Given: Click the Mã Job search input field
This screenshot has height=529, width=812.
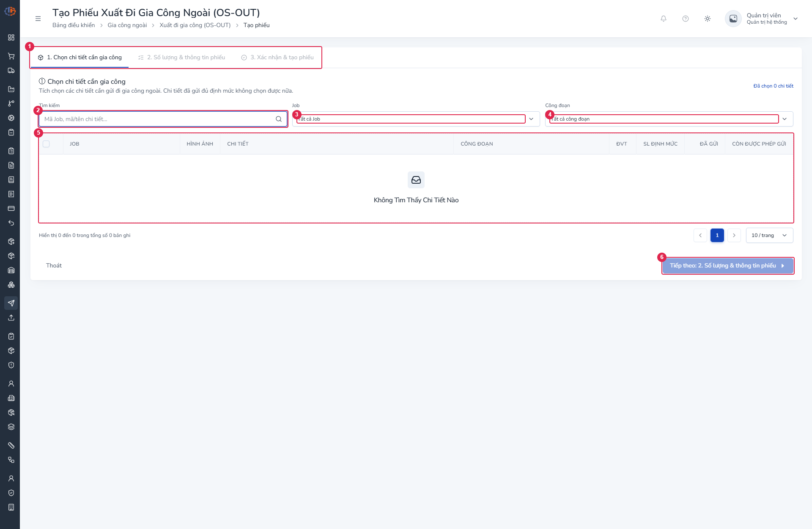Looking at the screenshot, I should [x=163, y=119].
